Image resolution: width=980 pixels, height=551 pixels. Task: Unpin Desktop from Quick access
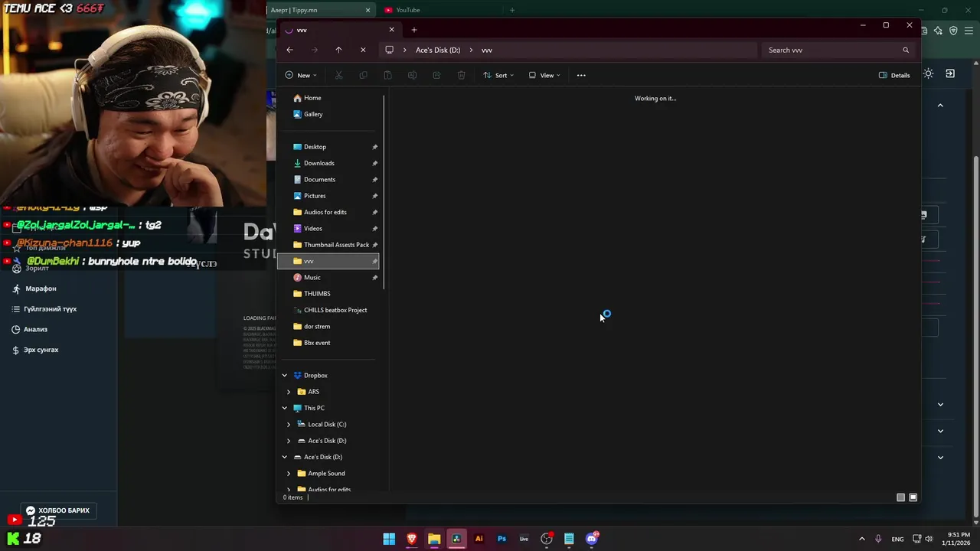(374, 147)
